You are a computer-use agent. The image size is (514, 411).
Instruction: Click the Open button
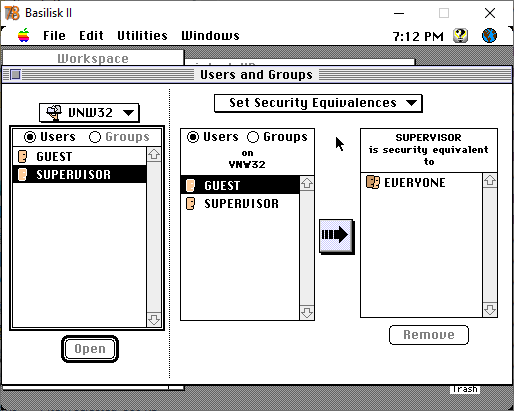(90, 349)
